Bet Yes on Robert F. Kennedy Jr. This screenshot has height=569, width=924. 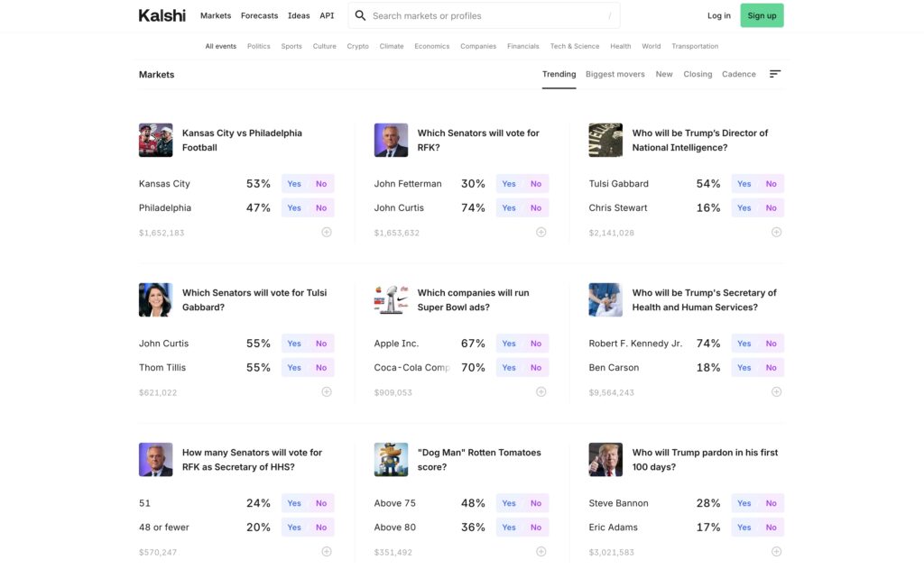pyautogui.click(x=744, y=344)
